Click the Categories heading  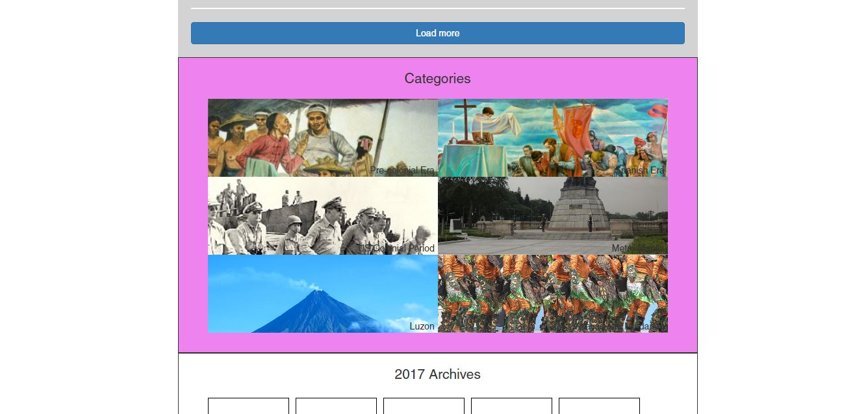[x=437, y=79]
